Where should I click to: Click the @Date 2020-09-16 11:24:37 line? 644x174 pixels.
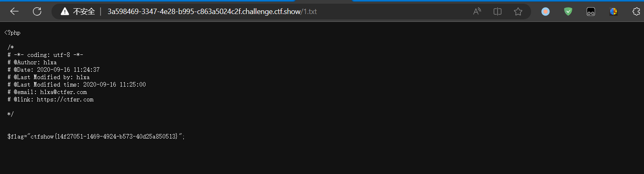[54, 70]
